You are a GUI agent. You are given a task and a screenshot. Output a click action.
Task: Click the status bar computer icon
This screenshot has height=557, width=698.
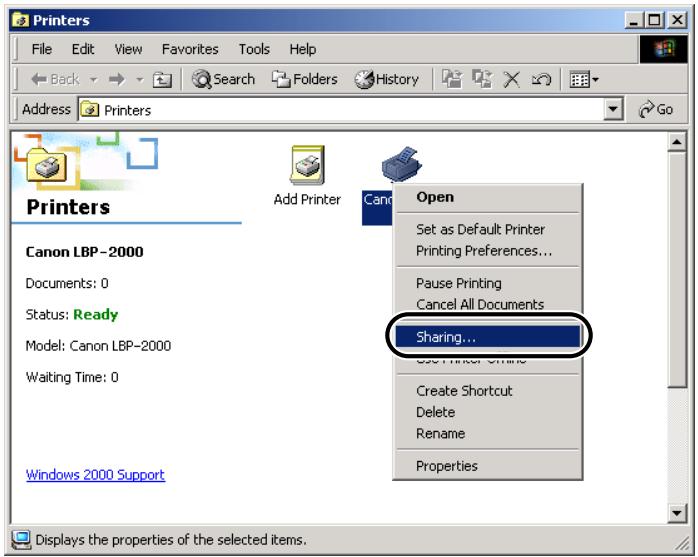coord(21,539)
